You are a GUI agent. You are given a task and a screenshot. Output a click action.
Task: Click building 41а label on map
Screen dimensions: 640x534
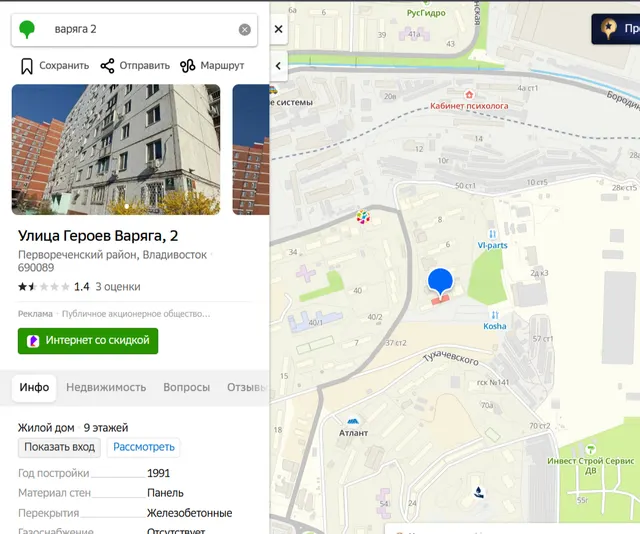[x=414, y=34]
